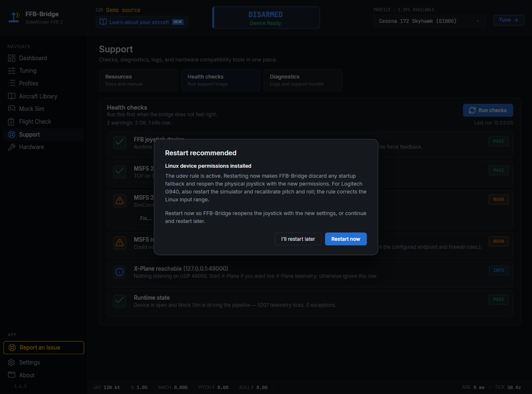Click the PASS badge for FFB joystick device
532x394 pixels.
498,141
